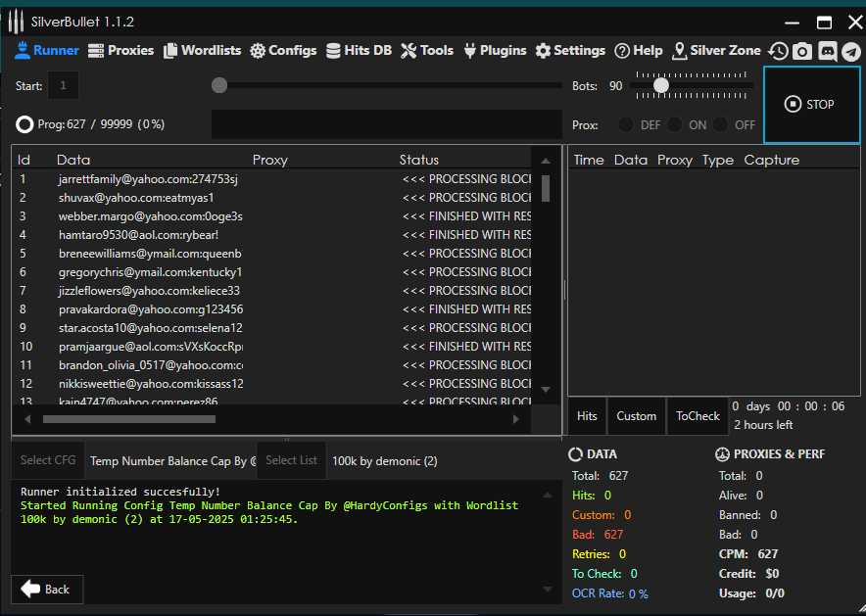Select the row with Id 8

pyautogui.click(x=271, y=309)
